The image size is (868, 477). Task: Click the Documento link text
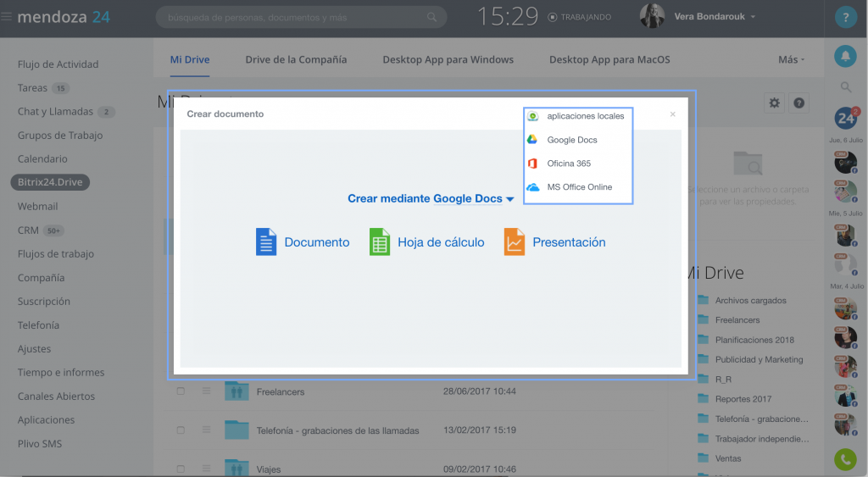317,242
